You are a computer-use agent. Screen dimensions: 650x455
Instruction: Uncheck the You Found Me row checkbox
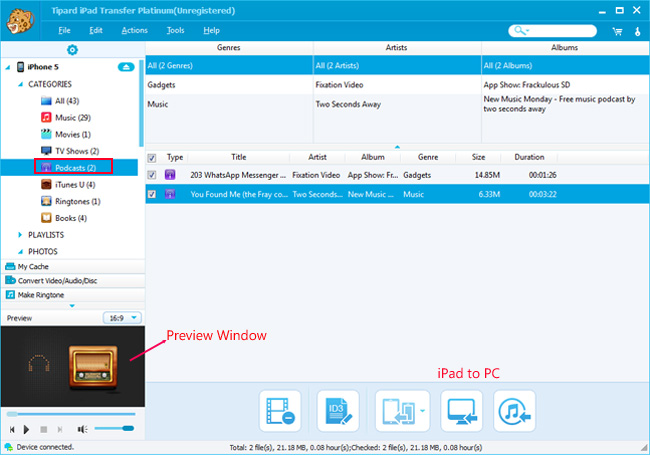point(152,194)
